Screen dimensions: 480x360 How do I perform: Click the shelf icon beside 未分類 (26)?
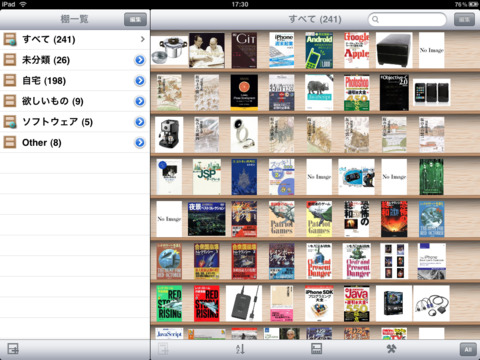tap(10, 60)
